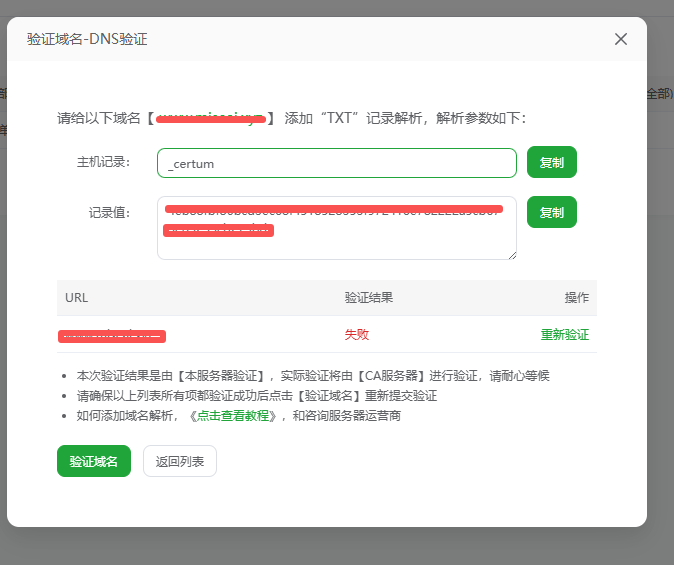Click 重新验证 link in the table row
This screenshot has width=674, height=565.
564,335
